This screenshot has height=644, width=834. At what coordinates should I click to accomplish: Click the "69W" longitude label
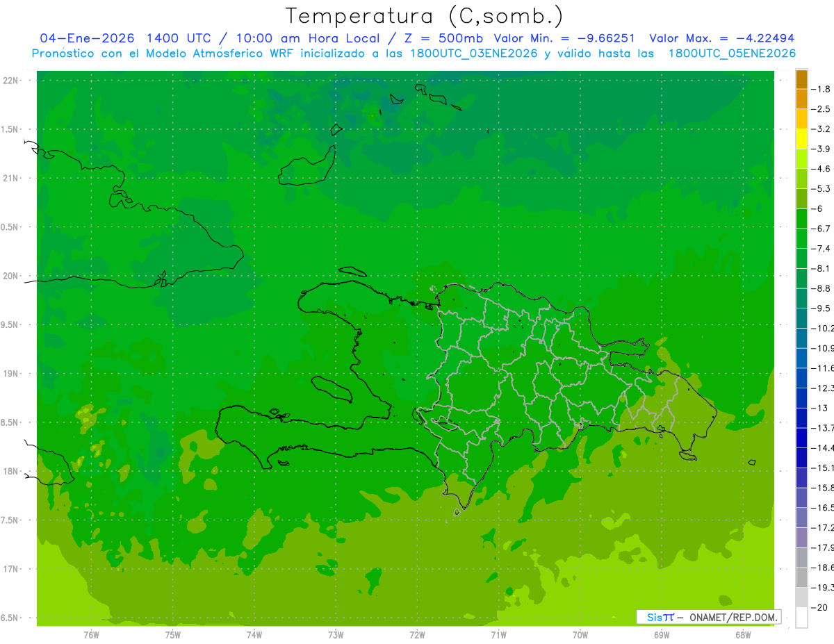[662, 635]
